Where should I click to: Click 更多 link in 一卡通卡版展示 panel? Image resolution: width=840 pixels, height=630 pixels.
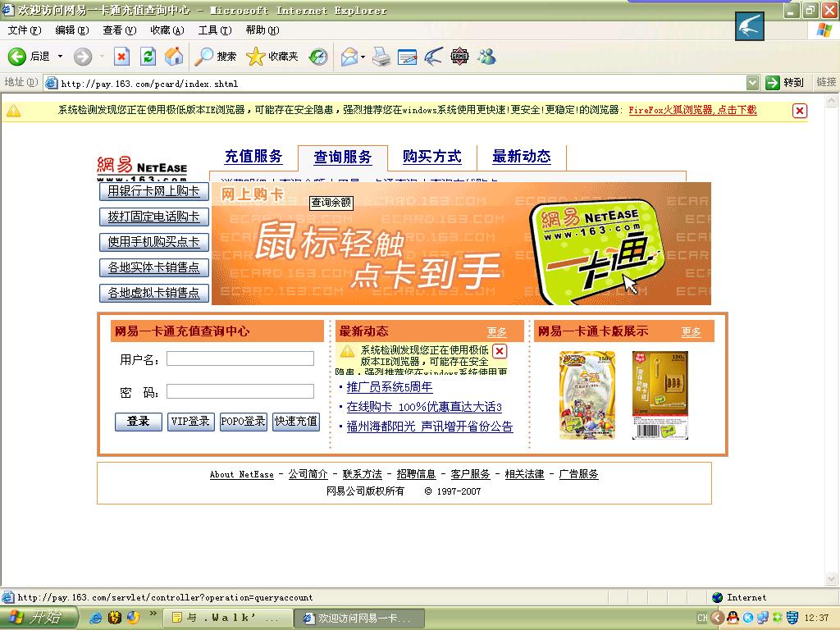[x=691, y=332]
